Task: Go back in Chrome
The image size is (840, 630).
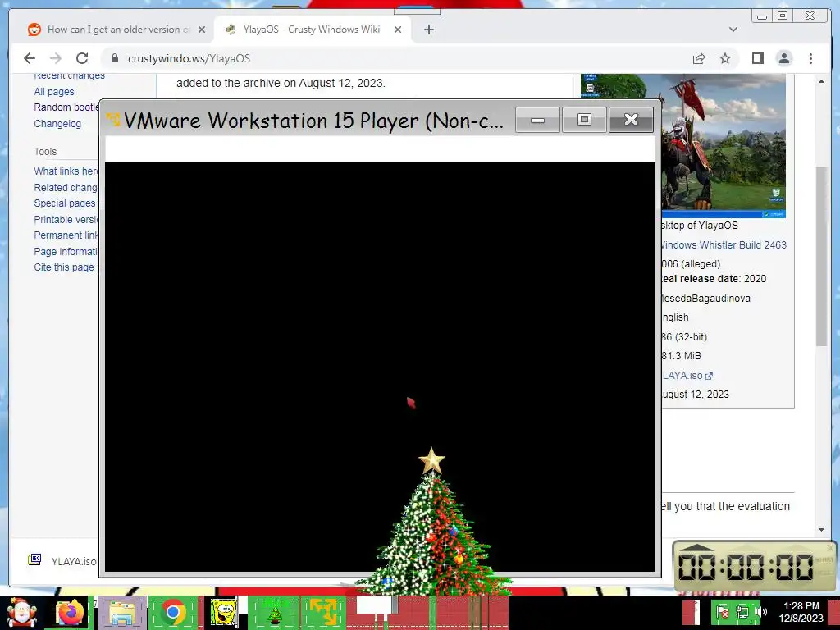Action: (x=30, y=58)
